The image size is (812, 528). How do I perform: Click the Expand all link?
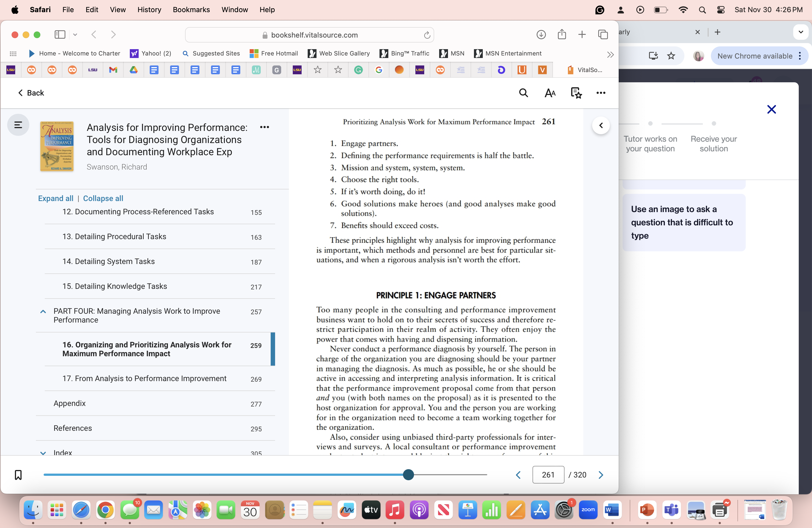tap(55, 198)
